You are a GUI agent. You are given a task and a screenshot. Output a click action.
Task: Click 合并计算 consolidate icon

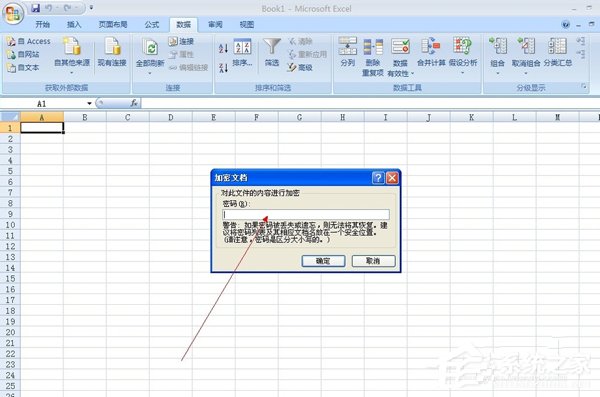431,52
